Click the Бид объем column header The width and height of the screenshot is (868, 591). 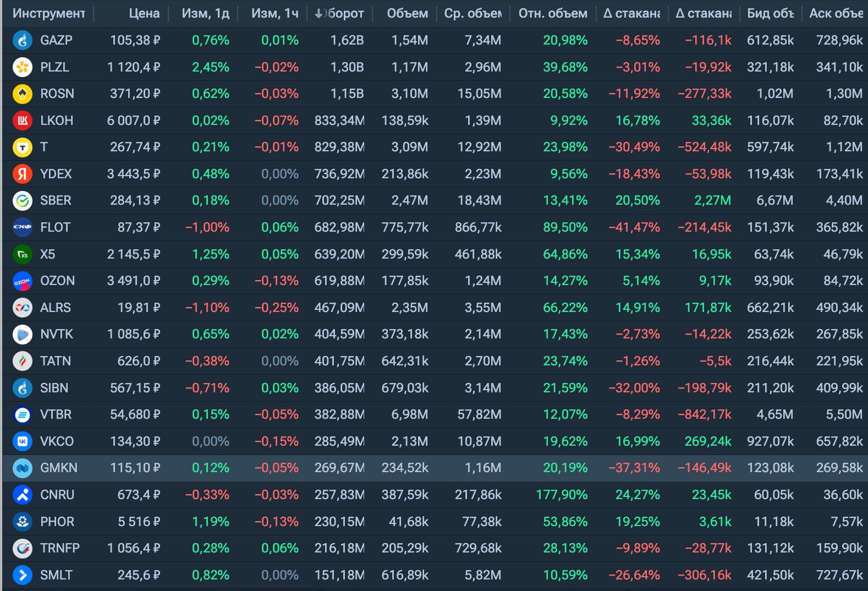point(770,13)
